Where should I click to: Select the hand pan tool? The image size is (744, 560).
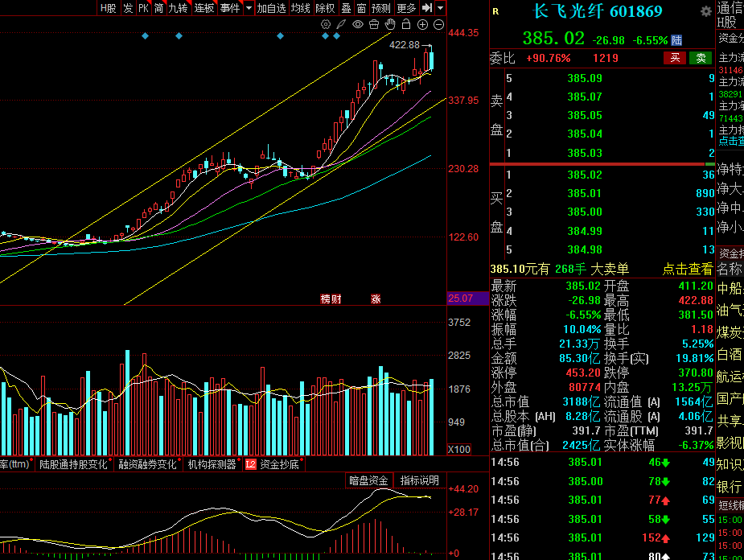click(390, 24)
